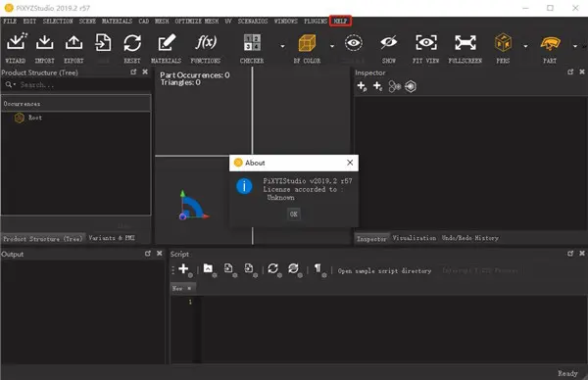The width and height of the screenshot is (588, 380).
Task: Click the Part selection mode icon
Action: tap(550, 43)
